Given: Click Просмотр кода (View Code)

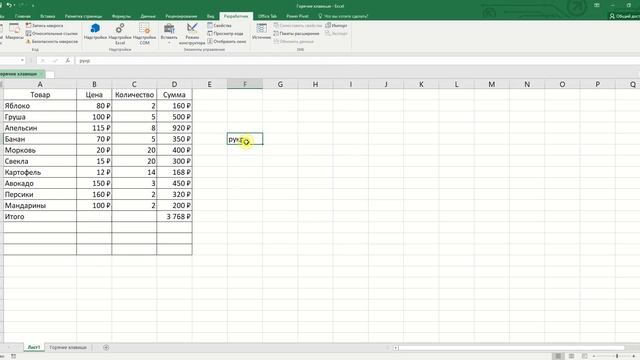Looking at the screenshot, I should [225, 33].
